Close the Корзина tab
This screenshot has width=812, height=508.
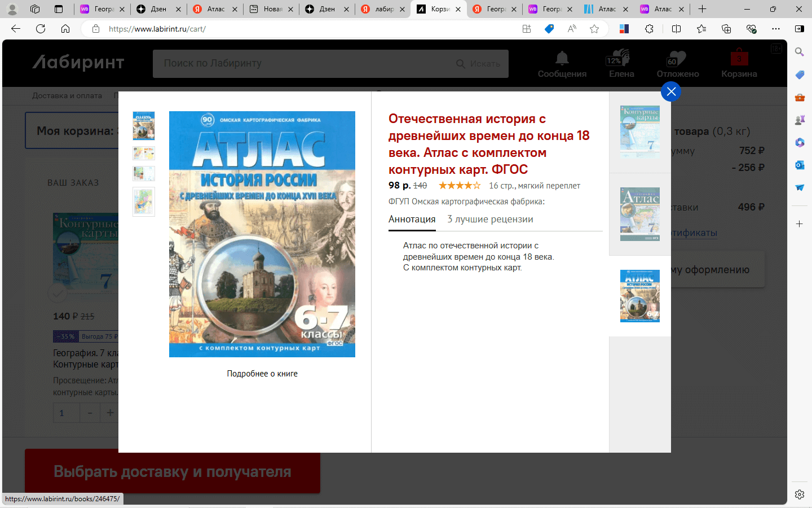click(458, 9)
